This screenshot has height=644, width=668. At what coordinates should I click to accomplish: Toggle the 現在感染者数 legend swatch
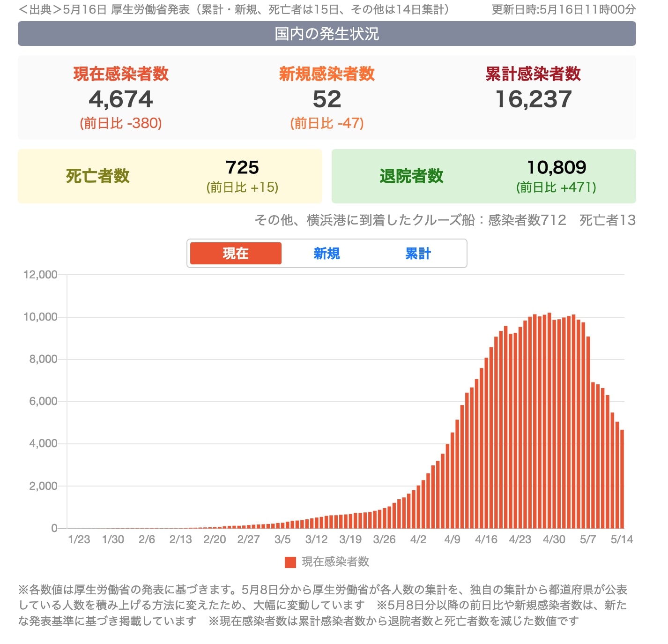tap(290, 562)
